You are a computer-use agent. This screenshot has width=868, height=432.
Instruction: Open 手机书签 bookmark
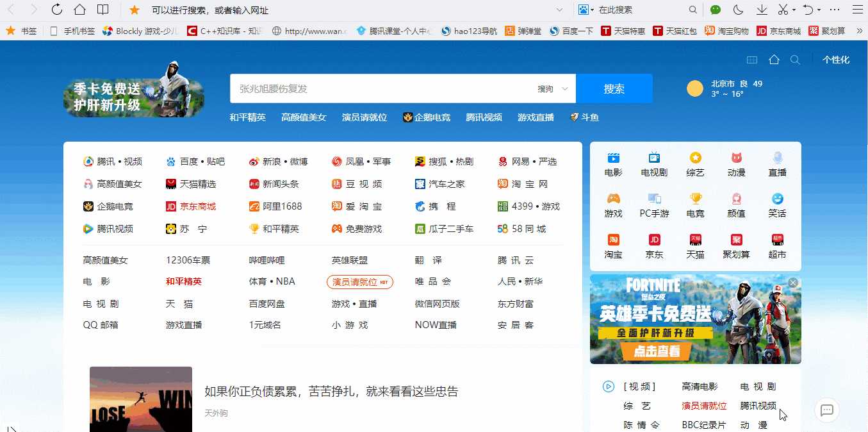pos(72,30)
